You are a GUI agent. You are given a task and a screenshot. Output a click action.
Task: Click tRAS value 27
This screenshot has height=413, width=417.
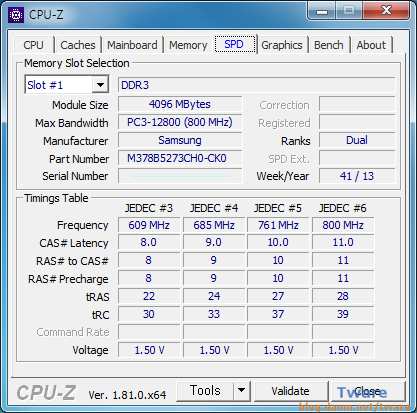(x=278, y=296)
